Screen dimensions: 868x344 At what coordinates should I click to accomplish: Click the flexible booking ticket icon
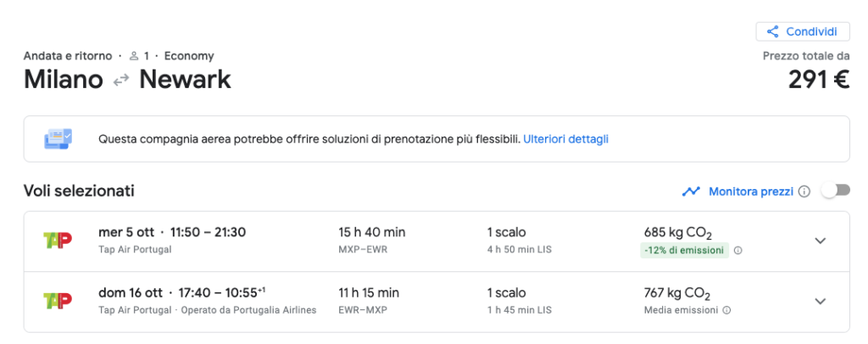coord(58,139)
